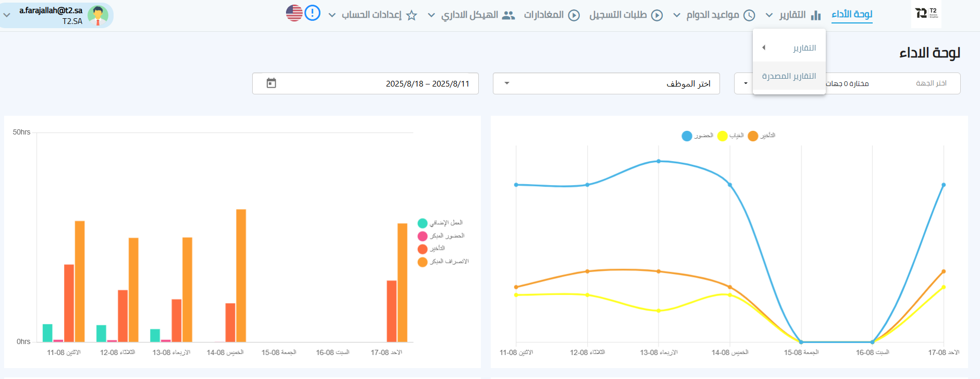Viewport: 980px width, 379px height.
Task: Click the attendance line point on الاحد 17-08
Action: pyautogui.click(x=944, y=185)
